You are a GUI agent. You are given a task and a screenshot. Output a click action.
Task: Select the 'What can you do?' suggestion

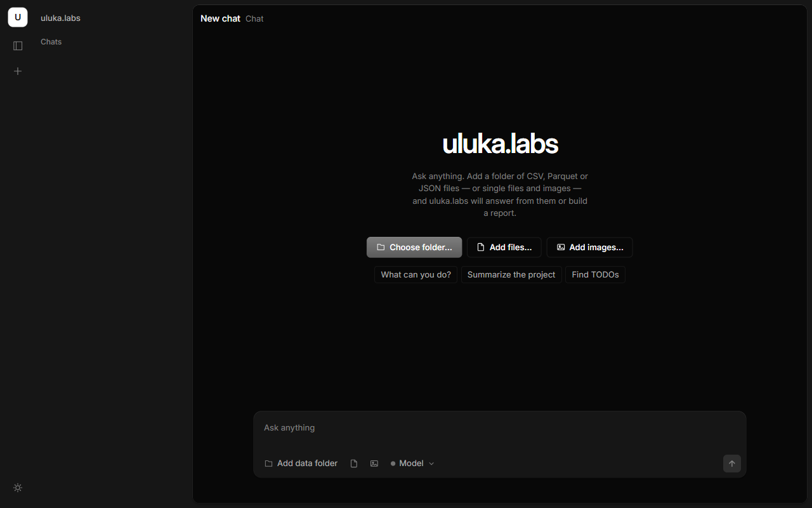point(416,274)
